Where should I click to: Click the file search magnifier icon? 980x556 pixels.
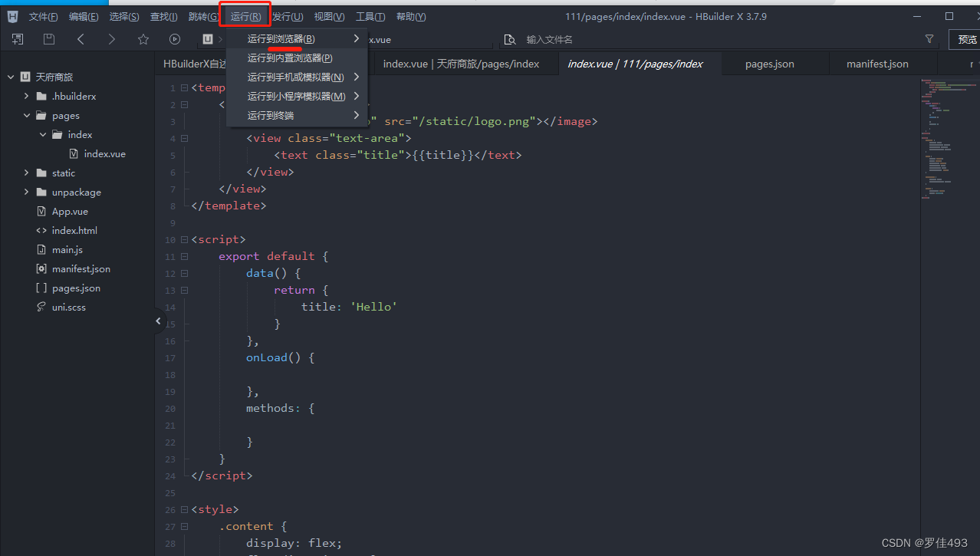[x=509, y=40]
